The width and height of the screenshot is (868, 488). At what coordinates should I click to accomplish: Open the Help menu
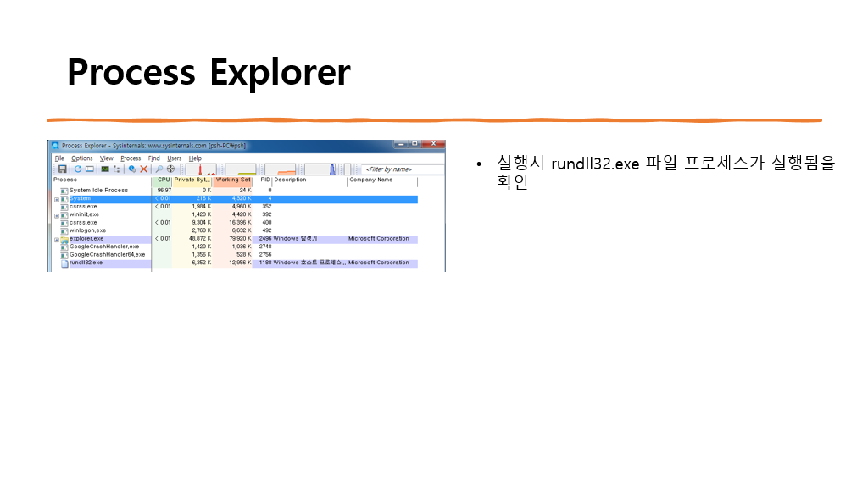pyautogui.click(x=195, y=158)
